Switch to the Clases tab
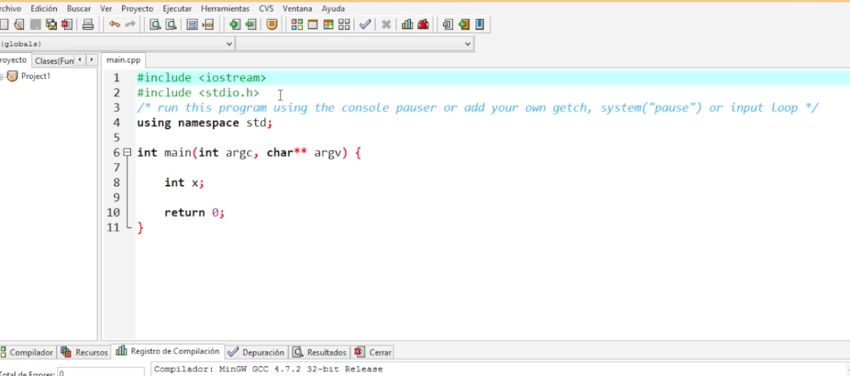Screen dimensions: 850x376 [54, 61]
